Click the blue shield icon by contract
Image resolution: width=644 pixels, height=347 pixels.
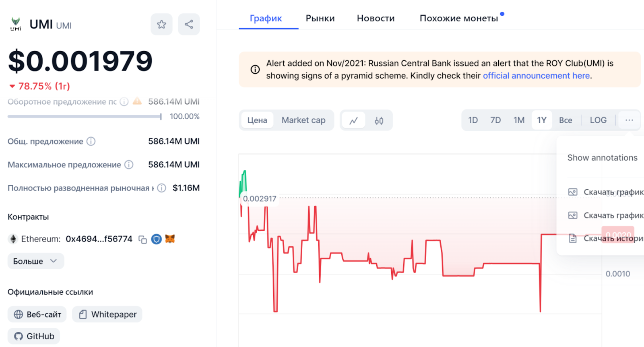coord(156,239)
